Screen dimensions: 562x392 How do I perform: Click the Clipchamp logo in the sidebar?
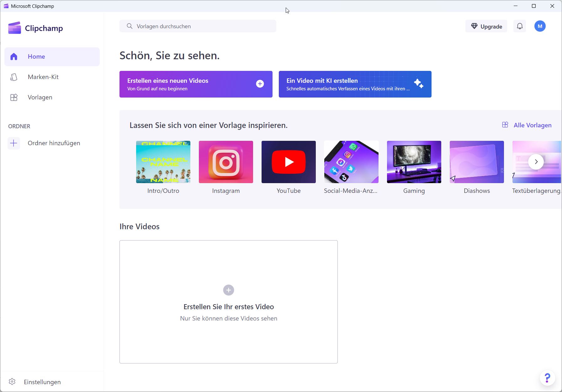click(x=35, y=28)
